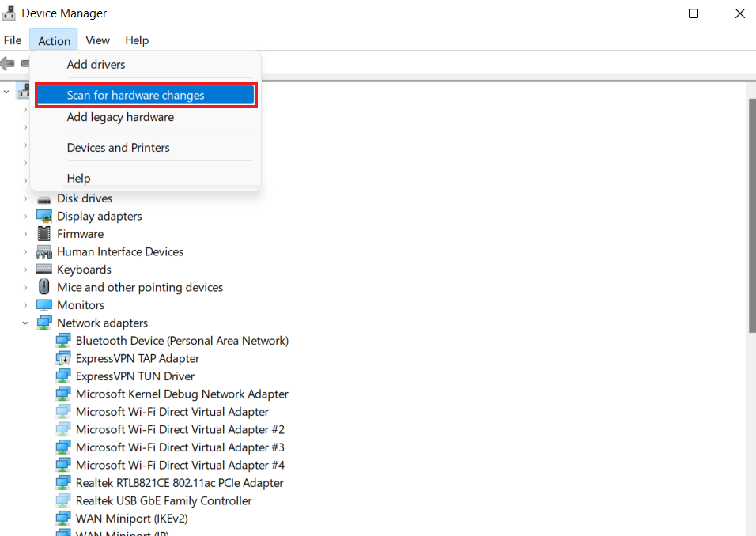Select the Firmware chip icon
Viewport: 756px width, 536px height.
(x=45, y=233)
